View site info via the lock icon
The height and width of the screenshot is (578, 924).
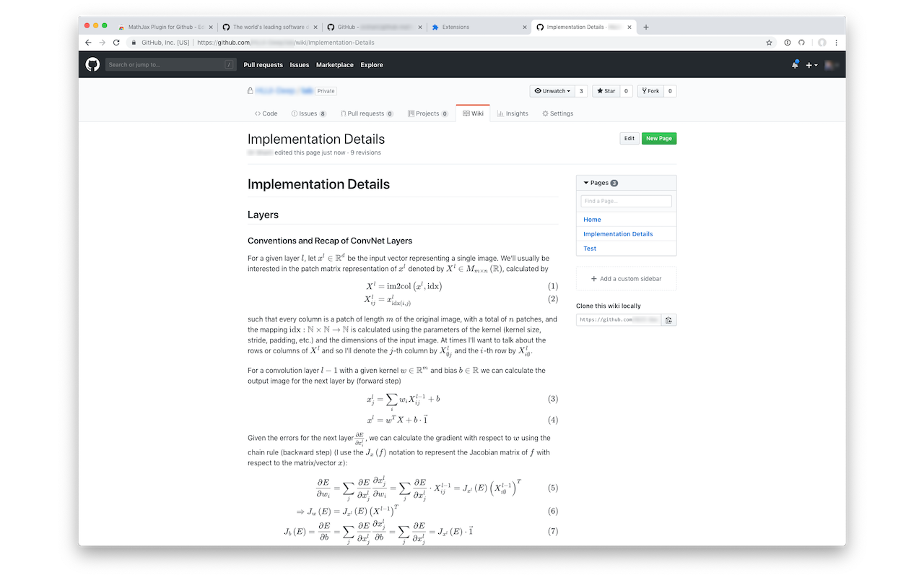(x=134, y=43)
